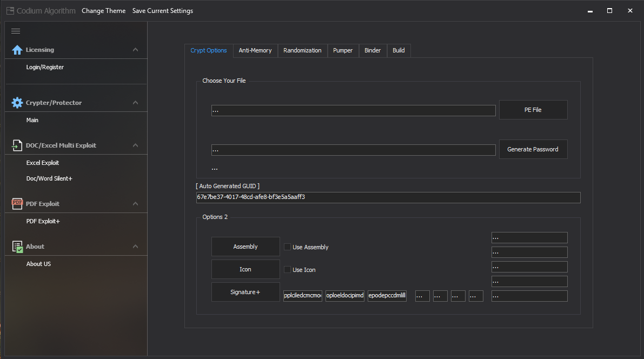The image size is (644, 359).
Task: Click the DOC/Excel Multi Exploit document icon
Action: pos(17,145)
